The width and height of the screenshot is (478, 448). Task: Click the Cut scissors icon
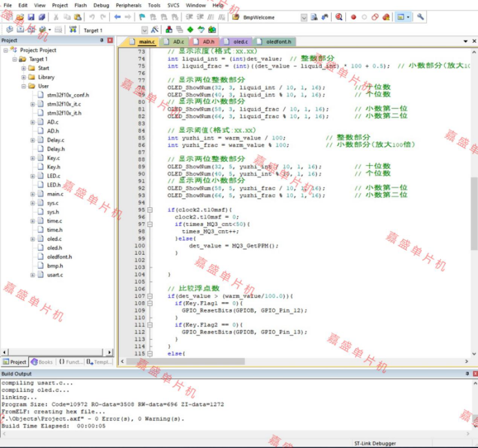point(57,17)
